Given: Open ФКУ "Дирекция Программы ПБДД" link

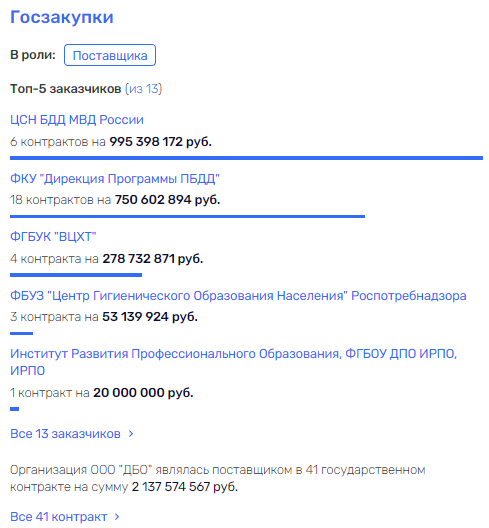Looking at the screenshot, I should (x=115, y=178).
